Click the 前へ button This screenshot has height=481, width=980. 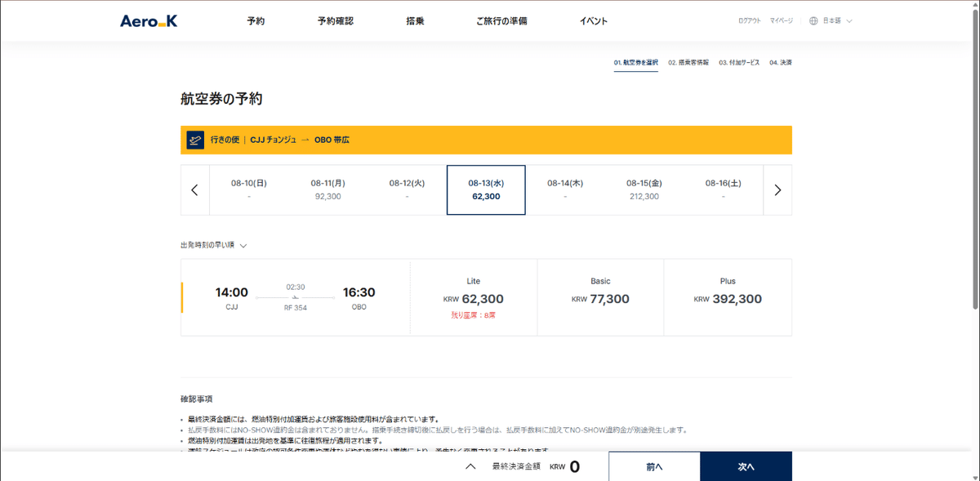[x=654, y=466]
